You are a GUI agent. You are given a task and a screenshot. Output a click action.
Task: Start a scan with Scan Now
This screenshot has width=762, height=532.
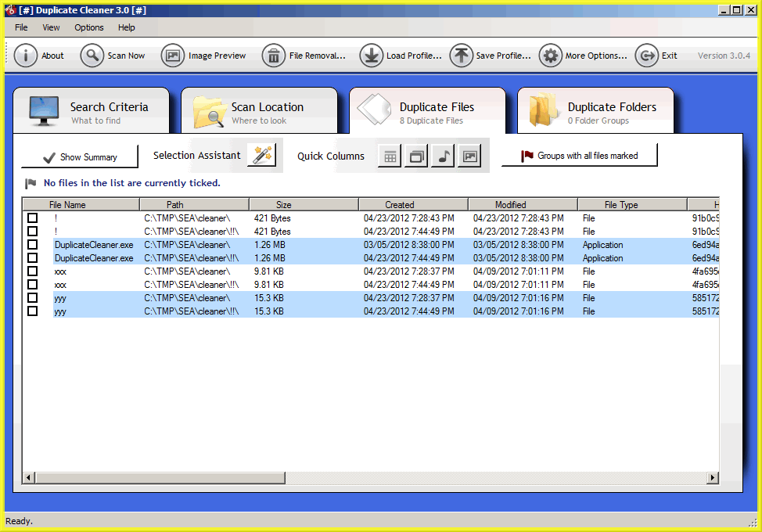[92, 56]
